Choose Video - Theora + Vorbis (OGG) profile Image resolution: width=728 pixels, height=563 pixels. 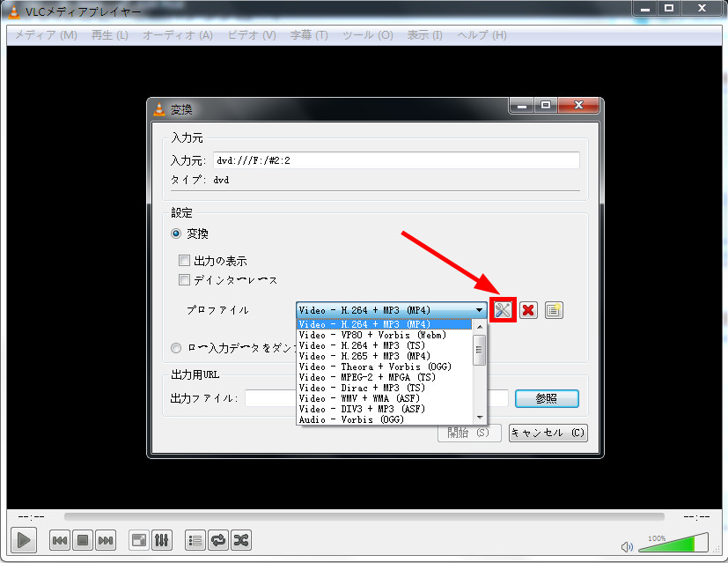click(x=384, y=367)
